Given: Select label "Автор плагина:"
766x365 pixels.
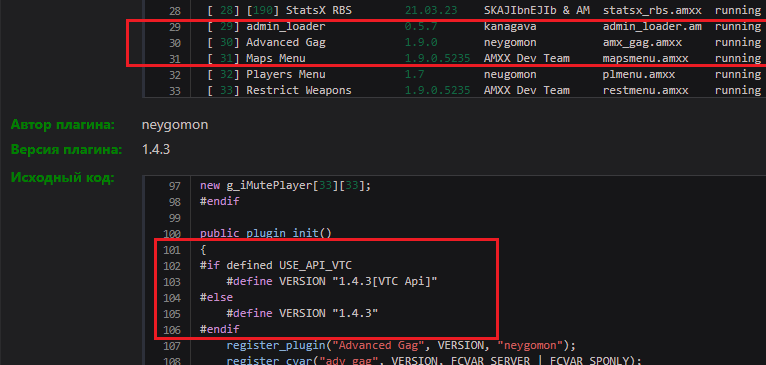Looking at the screenshot, I should 63,125.
